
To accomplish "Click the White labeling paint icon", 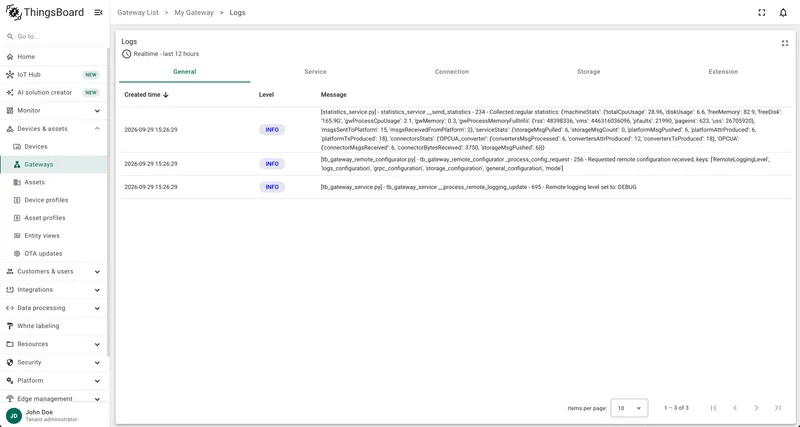I will [x=10, y=326].
